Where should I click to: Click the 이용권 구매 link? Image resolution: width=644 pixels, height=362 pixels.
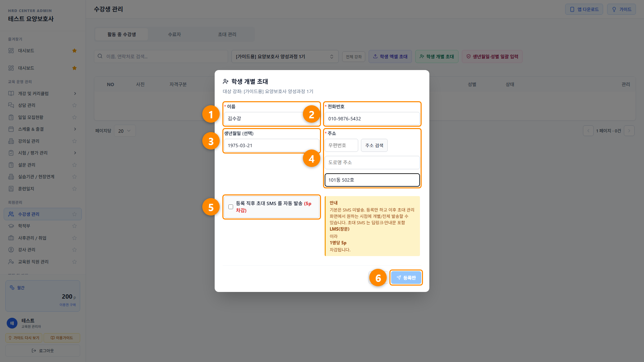(67, 305)
